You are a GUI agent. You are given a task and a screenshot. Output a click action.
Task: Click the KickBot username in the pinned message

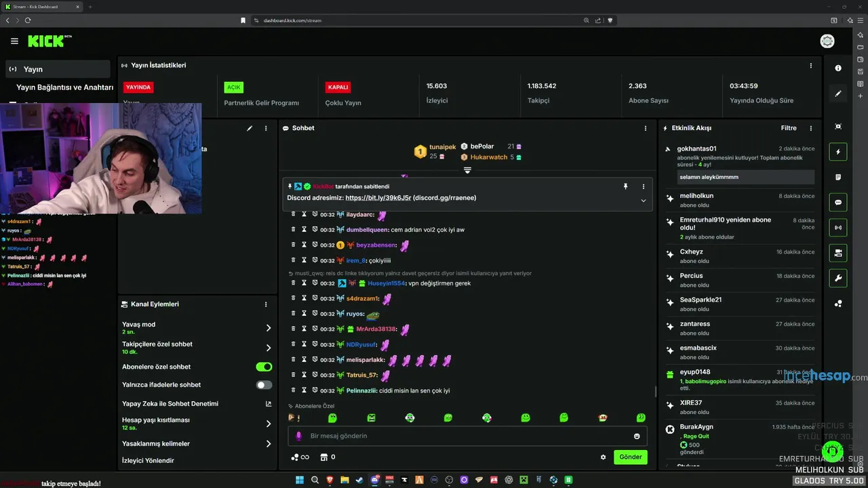click(x=323, y=186)
